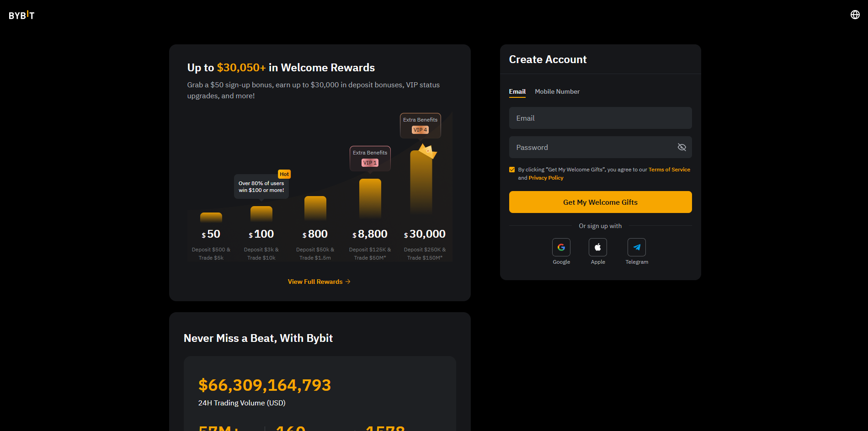Click the $800 reward amount
868x431 pixels.
[x=315, y=234]
